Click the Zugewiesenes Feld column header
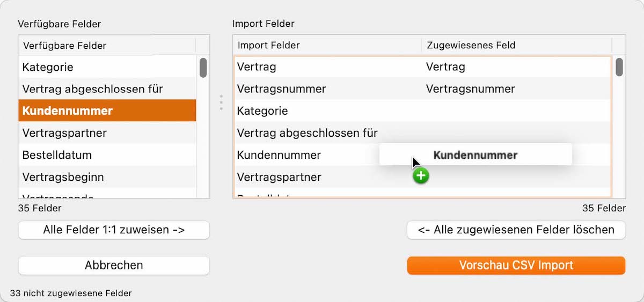 click(x=516, y=45)
